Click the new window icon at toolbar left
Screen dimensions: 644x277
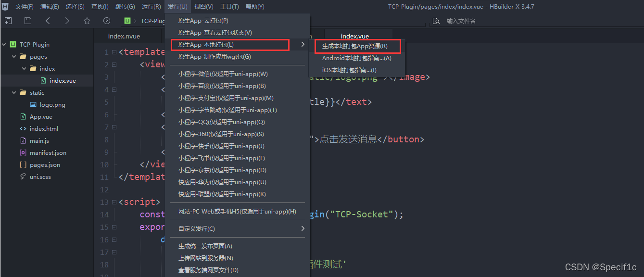click(x=9, y=20)
